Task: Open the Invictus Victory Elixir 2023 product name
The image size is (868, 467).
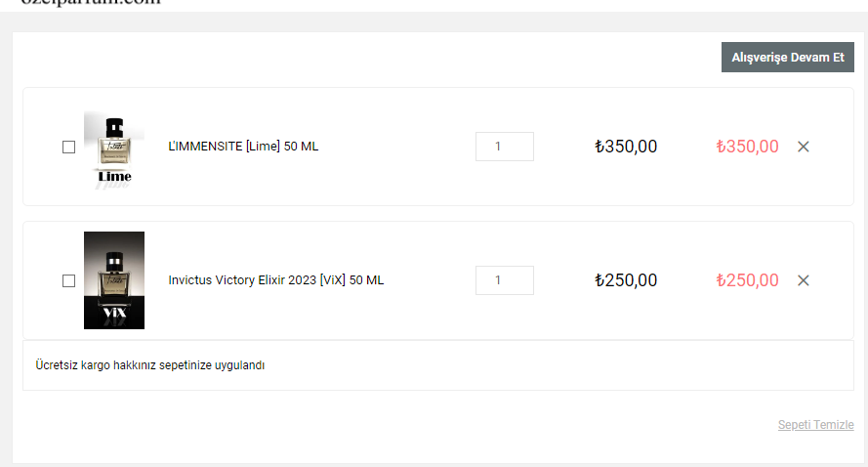Action: tap(275, 280)
